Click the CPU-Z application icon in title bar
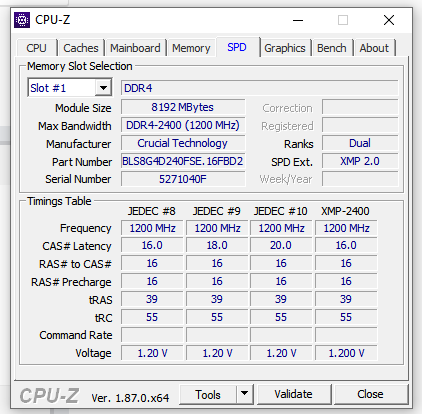 tap(22, 20)
